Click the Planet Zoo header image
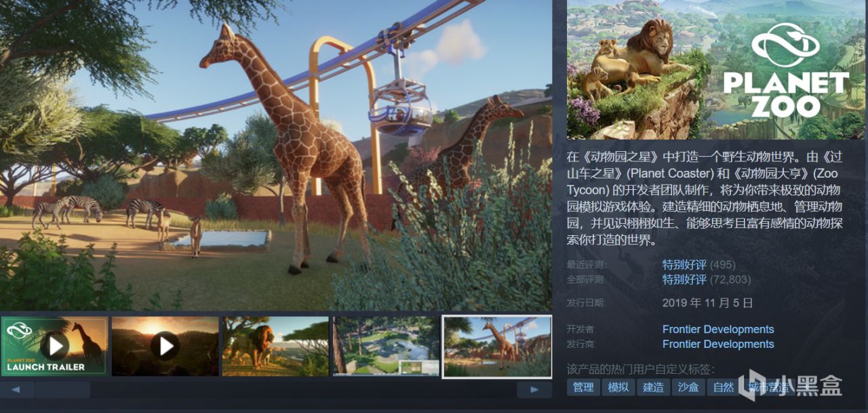 [717, 70]
